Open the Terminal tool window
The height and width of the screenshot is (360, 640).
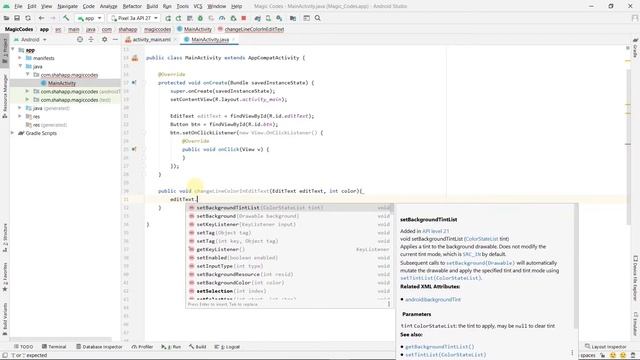tap(54, 347)
